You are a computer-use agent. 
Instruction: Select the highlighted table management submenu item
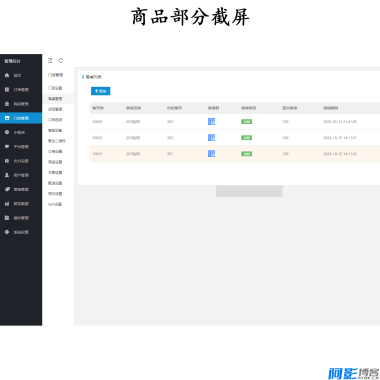tap(58, 99)
